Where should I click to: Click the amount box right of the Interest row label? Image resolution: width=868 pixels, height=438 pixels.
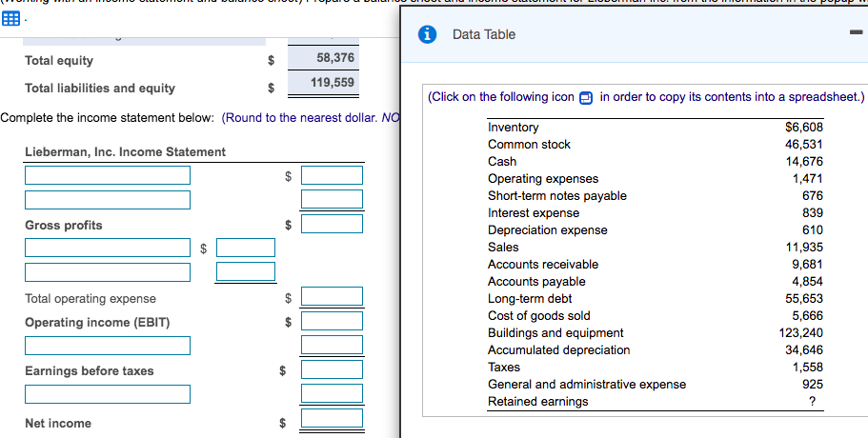pos(333,345)
